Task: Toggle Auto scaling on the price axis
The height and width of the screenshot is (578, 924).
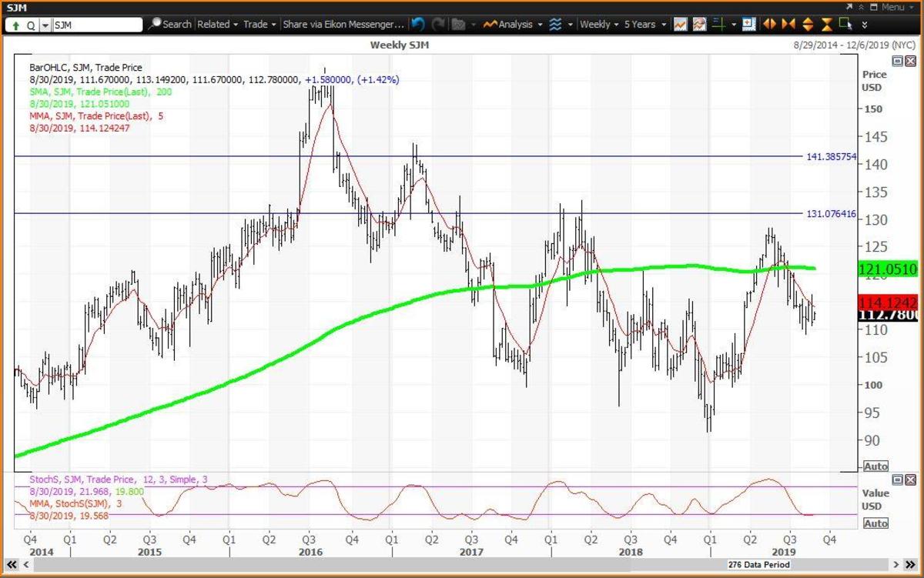Action: point(875,466)
